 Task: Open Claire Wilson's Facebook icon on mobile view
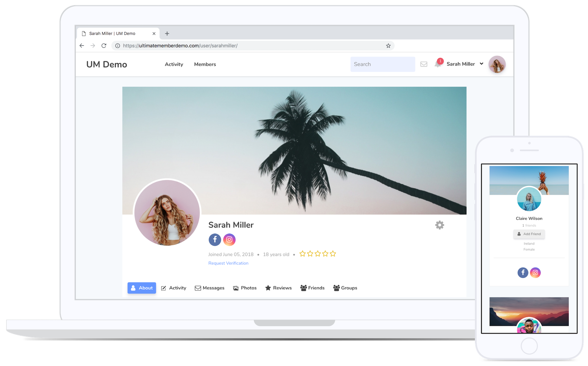pos(523,273)
